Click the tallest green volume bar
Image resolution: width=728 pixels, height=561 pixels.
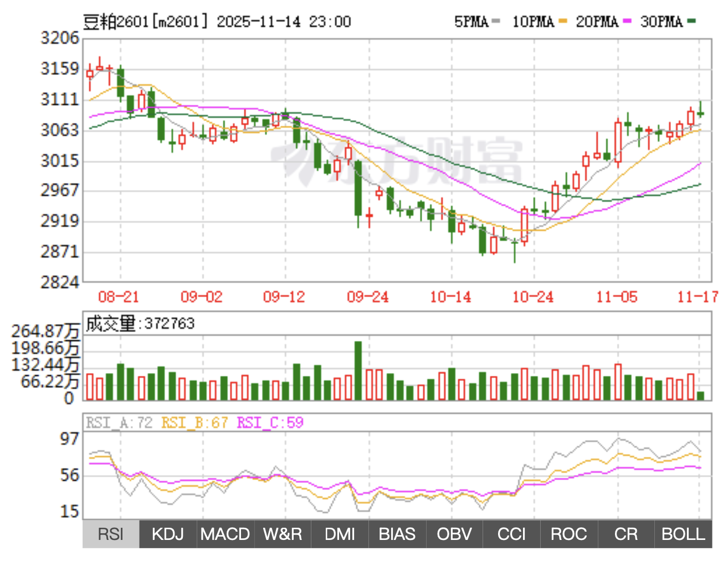coord(358,370)
